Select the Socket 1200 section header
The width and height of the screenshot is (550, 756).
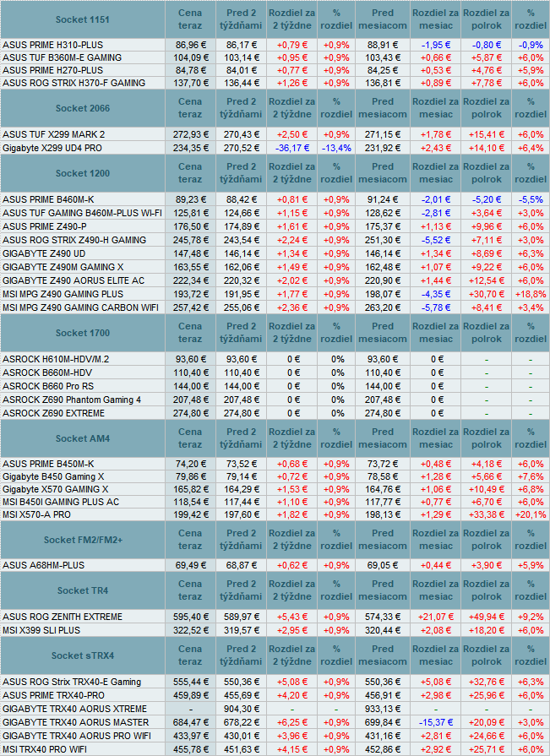(83, 173)
